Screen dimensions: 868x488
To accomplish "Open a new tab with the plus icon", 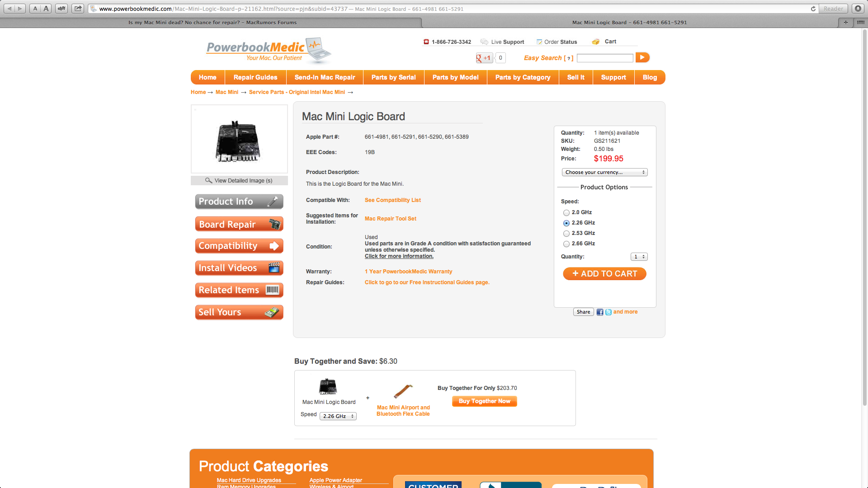I will [x=846, y=22].
